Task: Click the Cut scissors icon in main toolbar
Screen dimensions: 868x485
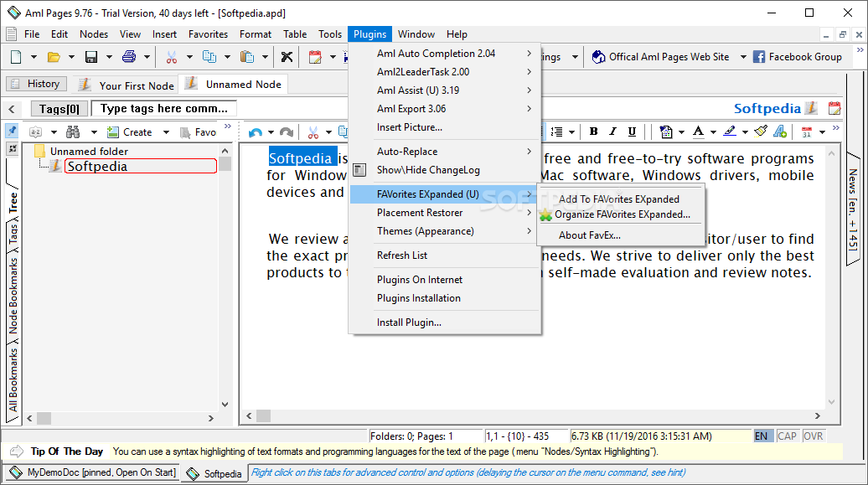Action: [x=172, y=56]
